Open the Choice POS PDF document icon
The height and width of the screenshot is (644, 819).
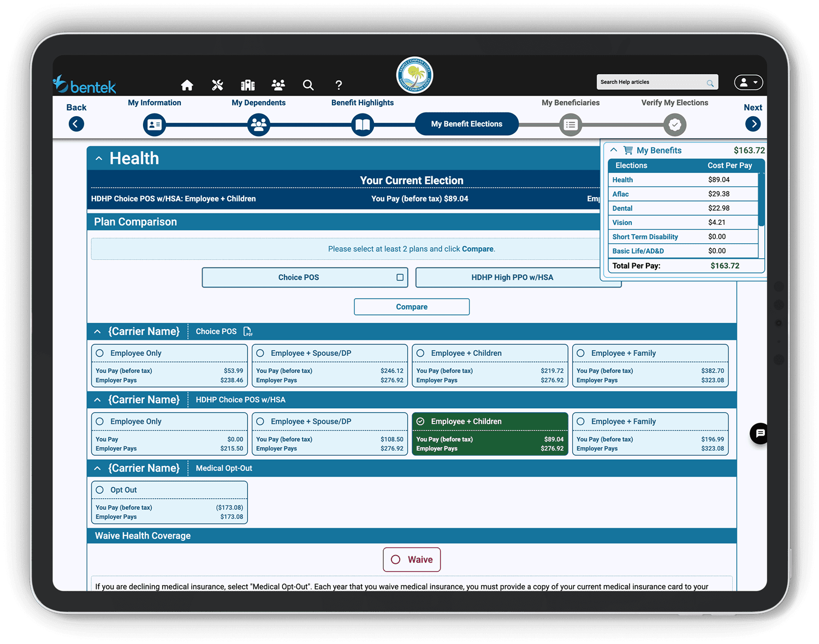point(247,332)
